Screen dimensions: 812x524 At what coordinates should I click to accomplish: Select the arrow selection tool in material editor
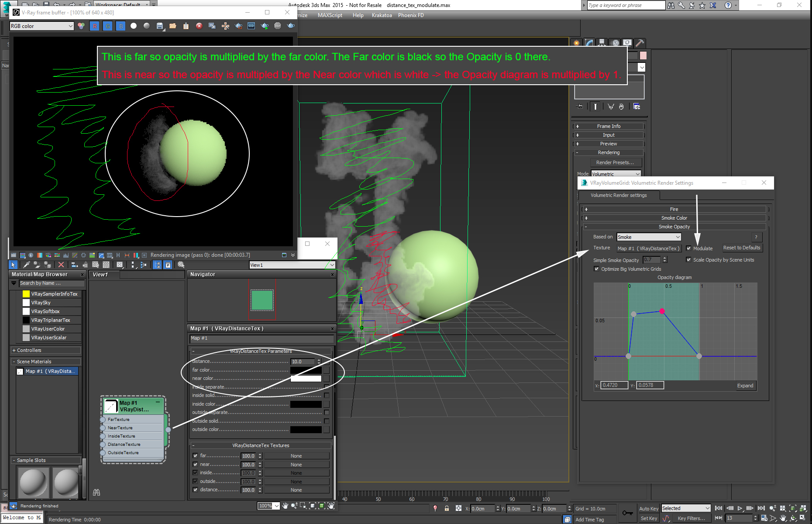(13, 265)
